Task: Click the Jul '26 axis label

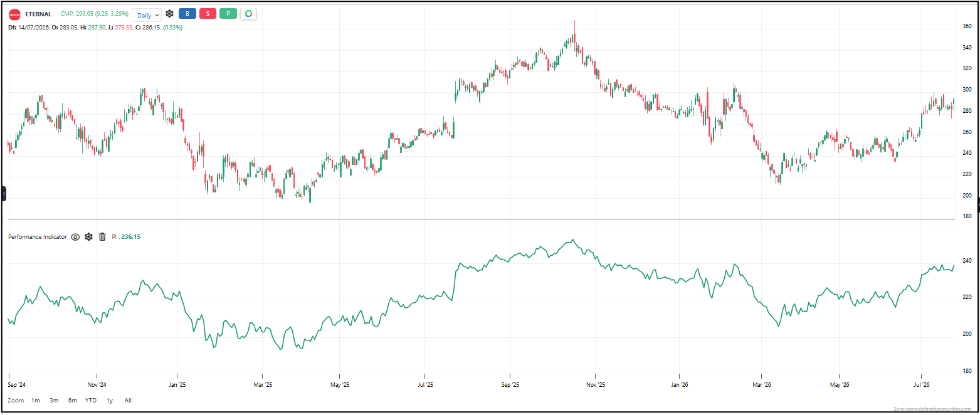Action: point(922,384)
